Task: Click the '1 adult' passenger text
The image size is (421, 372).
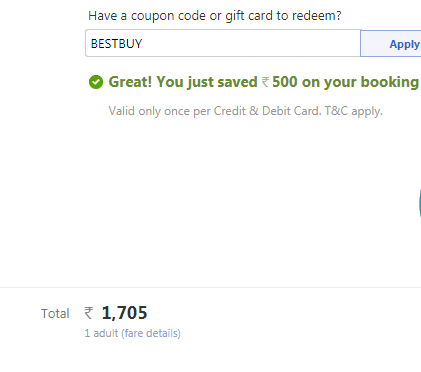Action: (101, 333)
